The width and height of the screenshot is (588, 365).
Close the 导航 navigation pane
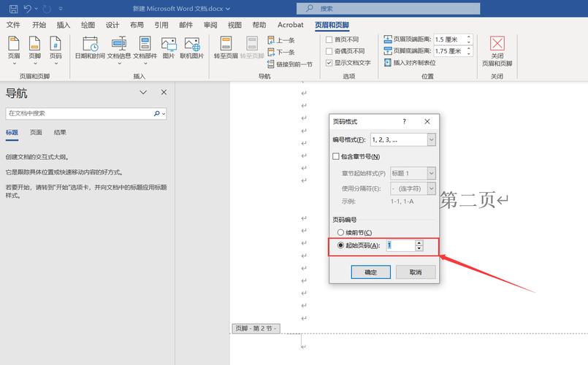tap(164, 92)
